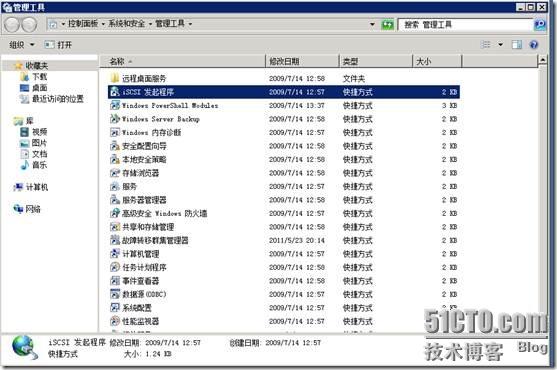The height and width of the screenshot is (370, 557).
Task: Open 桌面 in navigation pane
Action: pyautogui.click(x=39, y=87)
